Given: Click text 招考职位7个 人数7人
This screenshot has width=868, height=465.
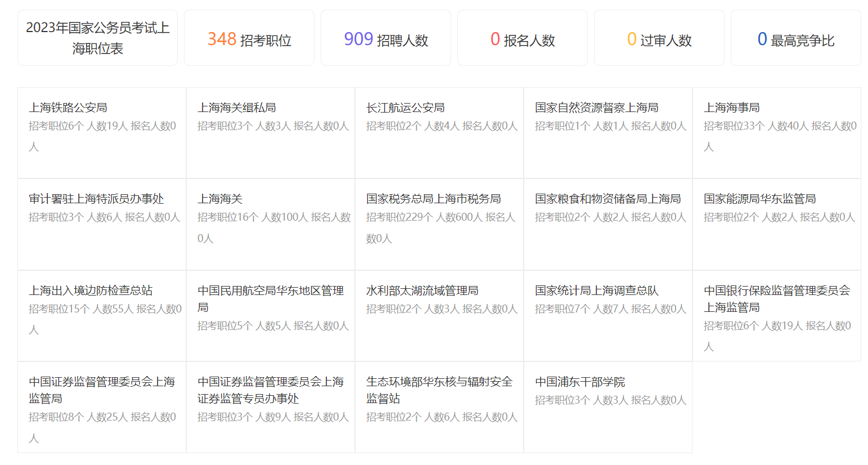Looking at the screenshot, I should tap(582, 309).
